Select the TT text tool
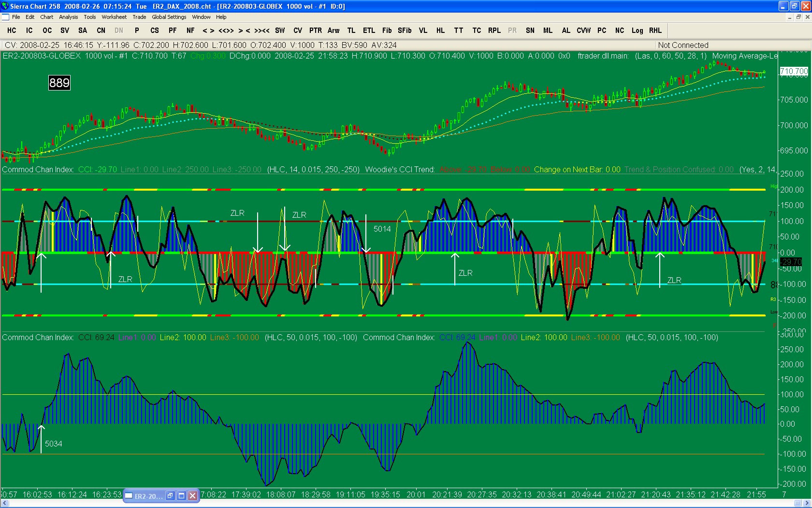The width and height of the screenshot is (812, 508). (459, 30)
